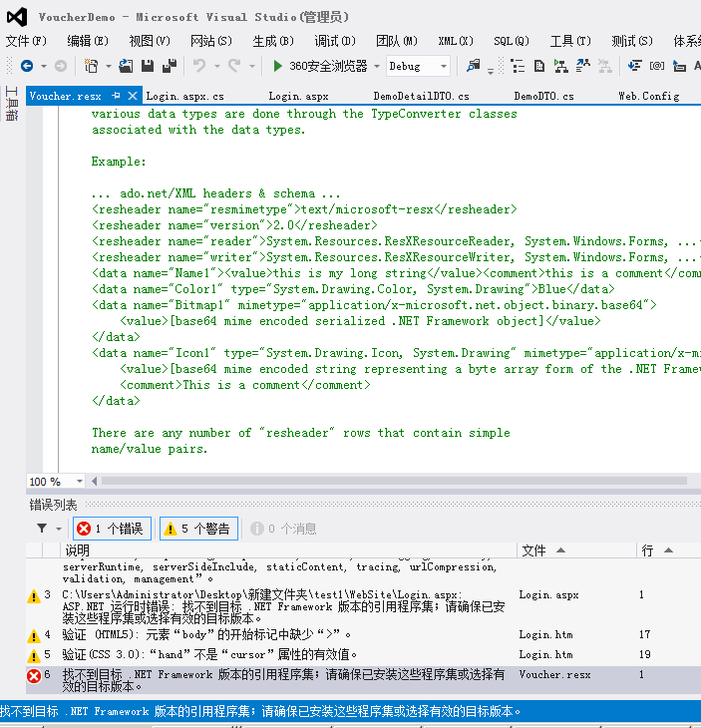The image size is (701, 728).
Task: Click the team arrows toolbar icon
Action: click(x=582, y=66)
